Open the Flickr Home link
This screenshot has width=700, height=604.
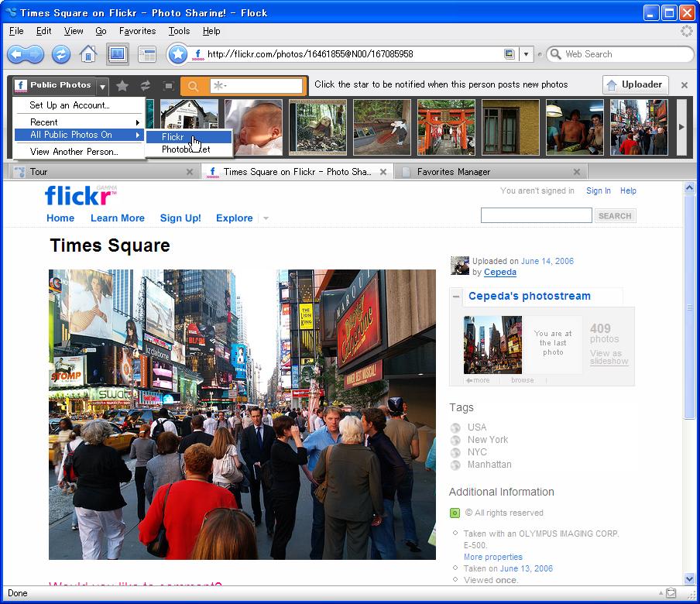point(60,218)
